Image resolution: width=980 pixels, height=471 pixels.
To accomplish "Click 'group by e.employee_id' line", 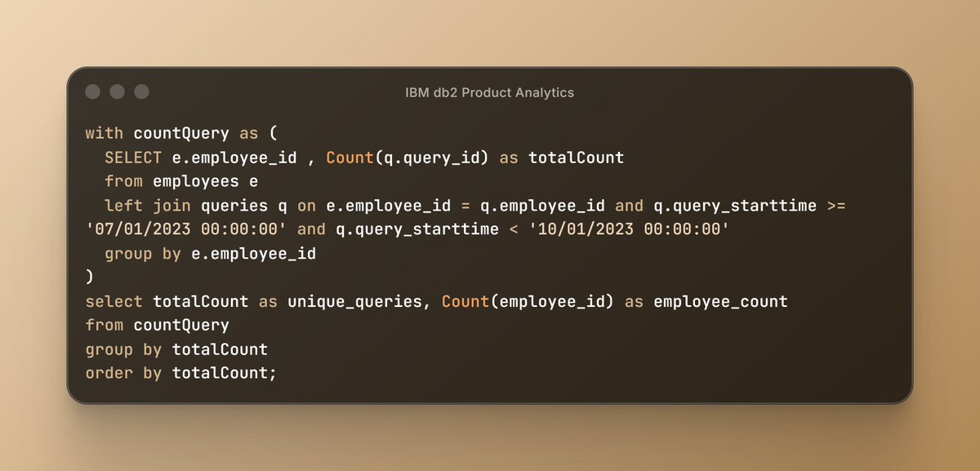I will [x=211, y=254].
